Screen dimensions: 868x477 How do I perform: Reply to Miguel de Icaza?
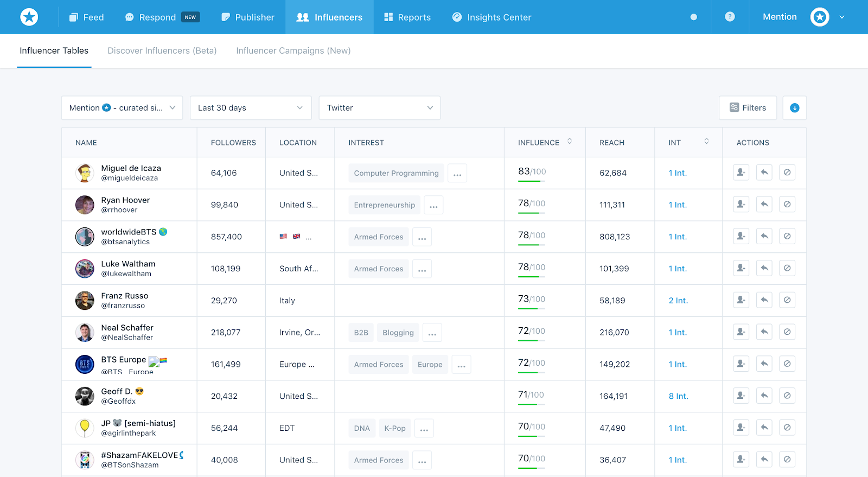coord(764,173)
